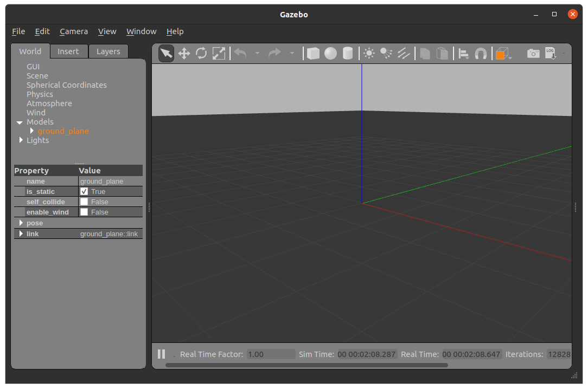The height and width of the screenshot is (389, 588).
Task: Click the Property column header
Action: click(x=31, y=171)
